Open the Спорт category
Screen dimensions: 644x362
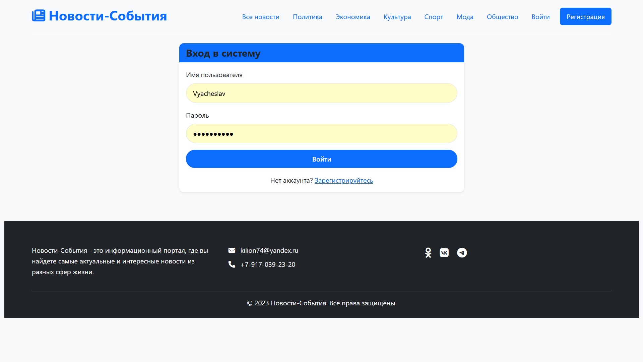(434, 17)
